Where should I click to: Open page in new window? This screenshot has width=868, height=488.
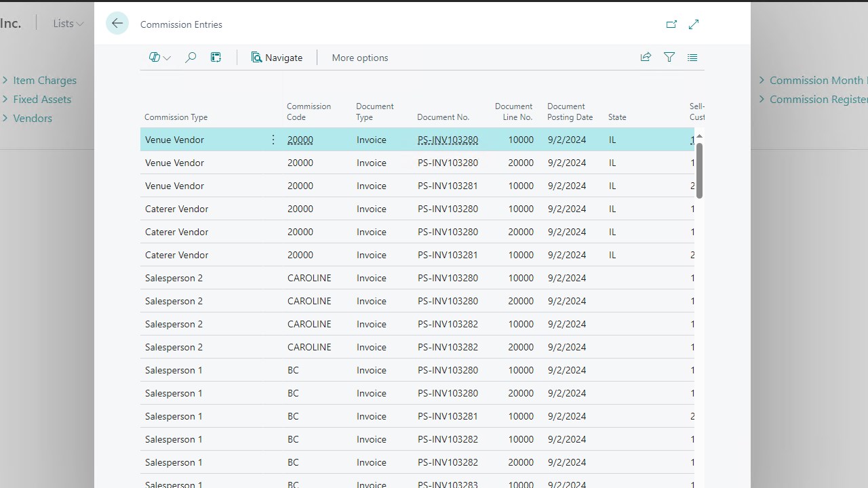[671, 24]
